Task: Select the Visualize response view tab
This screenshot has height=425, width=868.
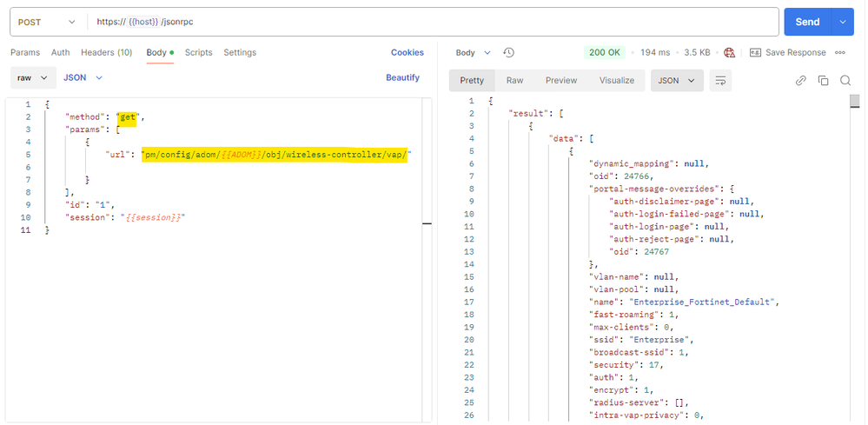Action: tap(616, 81)
